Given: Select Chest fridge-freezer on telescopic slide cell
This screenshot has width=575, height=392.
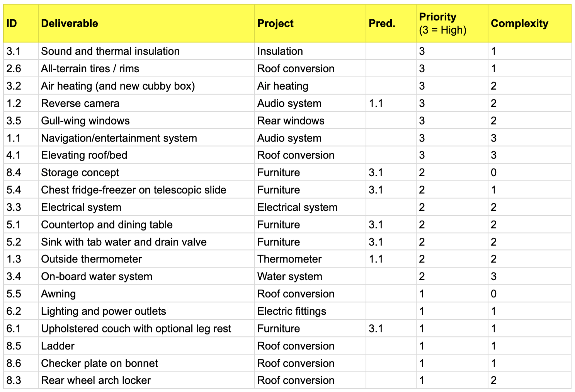Looking at the screenshot, I should 133,190.
